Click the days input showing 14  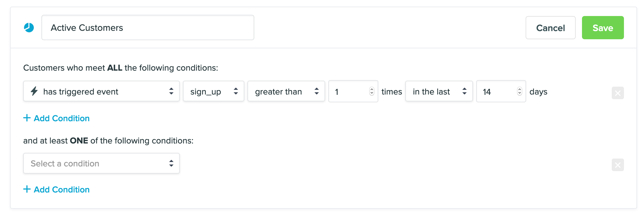click(496, 91)
